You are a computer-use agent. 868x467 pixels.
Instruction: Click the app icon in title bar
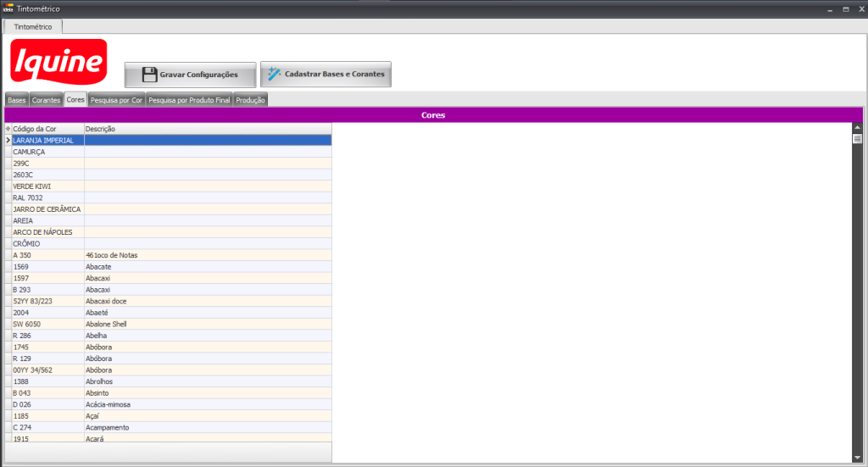click(8, 8)
